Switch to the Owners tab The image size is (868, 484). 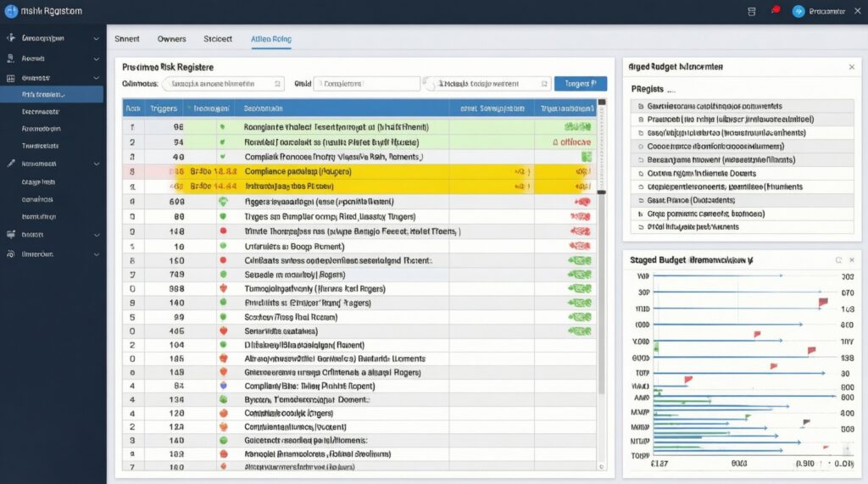[172, 39]
